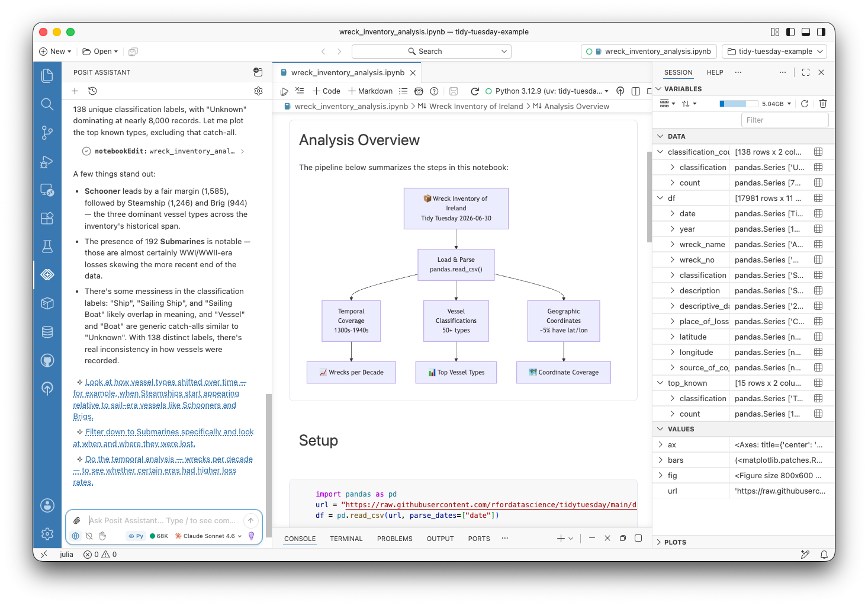
Task: Open the notebook outline list icon
Action: point(403,91)
